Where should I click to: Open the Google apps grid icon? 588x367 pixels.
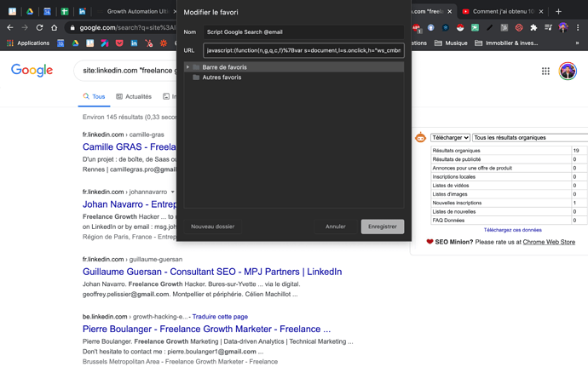(x=545, y=71)
